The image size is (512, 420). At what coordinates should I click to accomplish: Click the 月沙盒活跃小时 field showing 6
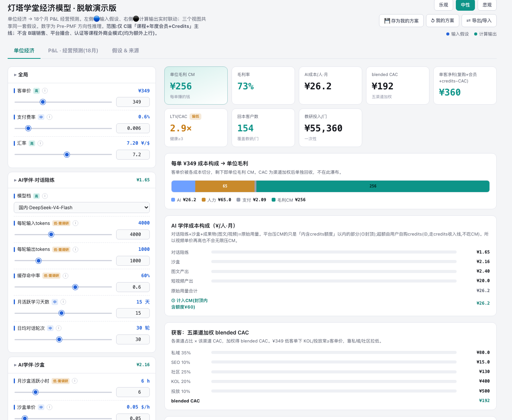pos(133,392)
